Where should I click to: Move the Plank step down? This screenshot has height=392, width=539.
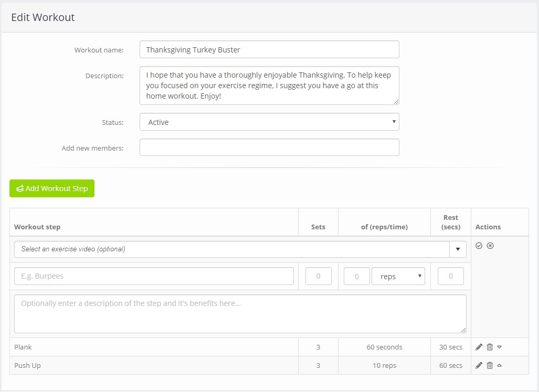click(500, 347)
